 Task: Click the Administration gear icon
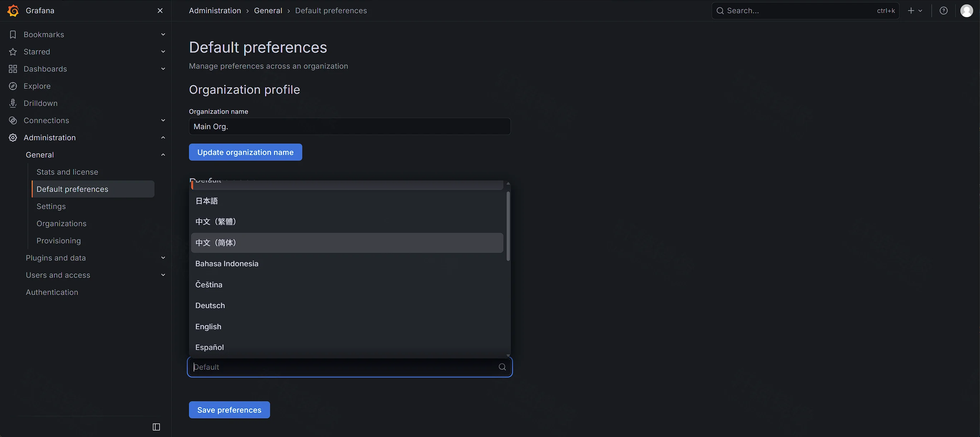(x=13, y=137)
